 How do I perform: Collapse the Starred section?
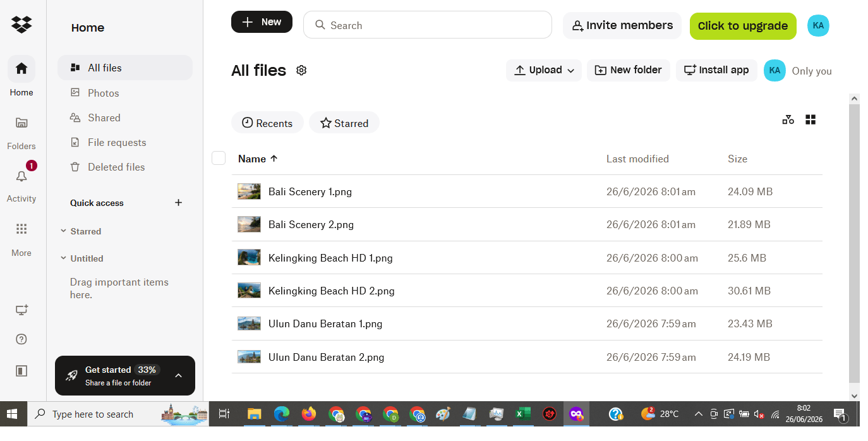[63, 231]
